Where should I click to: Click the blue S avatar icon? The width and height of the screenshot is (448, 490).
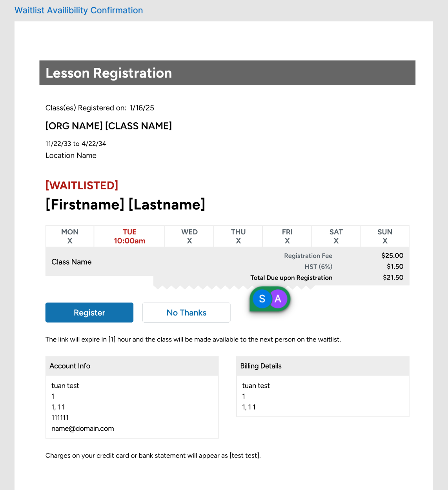262,299
